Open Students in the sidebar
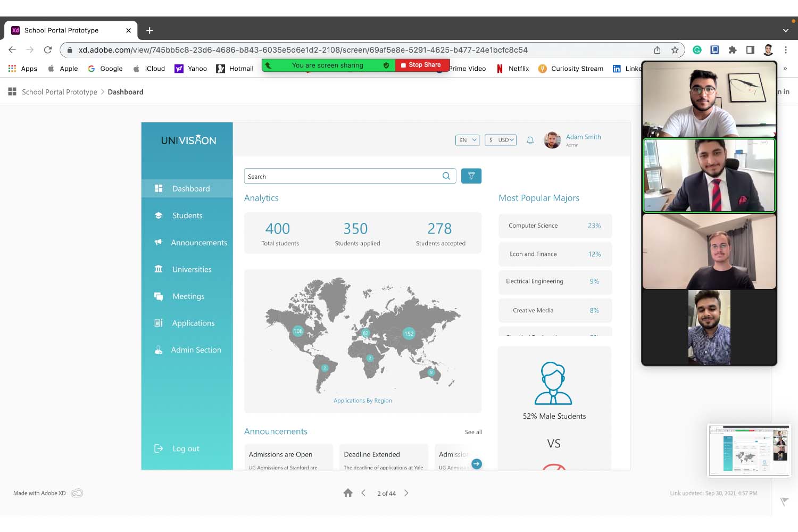This screenshot has height=532, width=798. click(x=187, y=215)
